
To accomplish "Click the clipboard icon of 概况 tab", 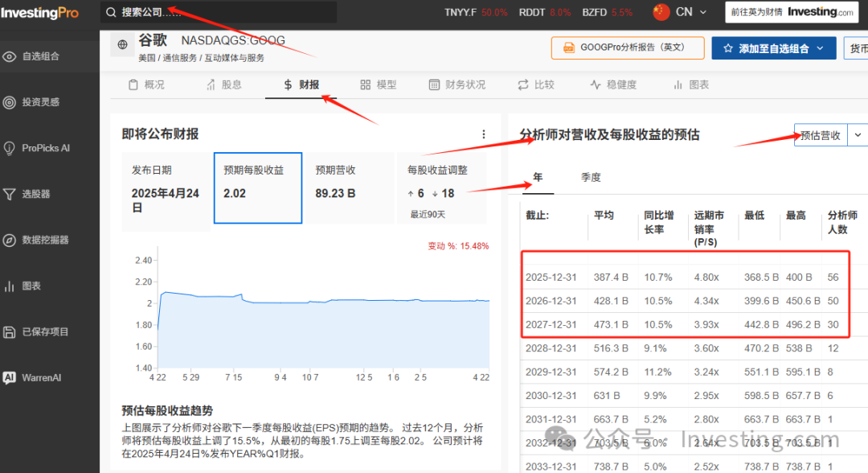I will pos(133,84).
